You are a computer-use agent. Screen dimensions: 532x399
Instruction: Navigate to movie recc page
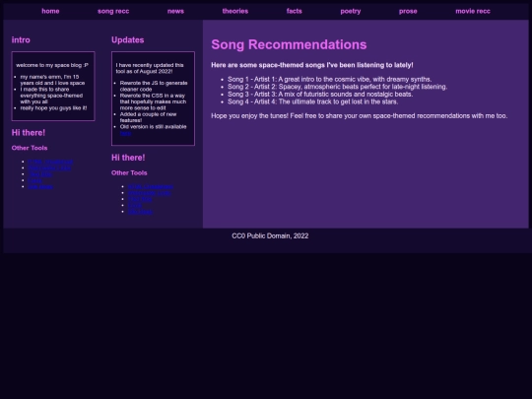click(473, 11)
